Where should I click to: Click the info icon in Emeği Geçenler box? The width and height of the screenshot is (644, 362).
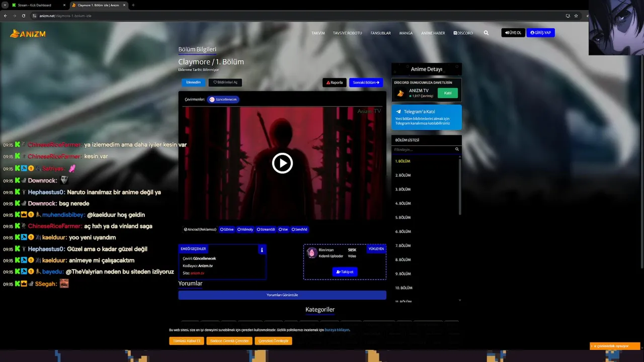click(262, 249)
